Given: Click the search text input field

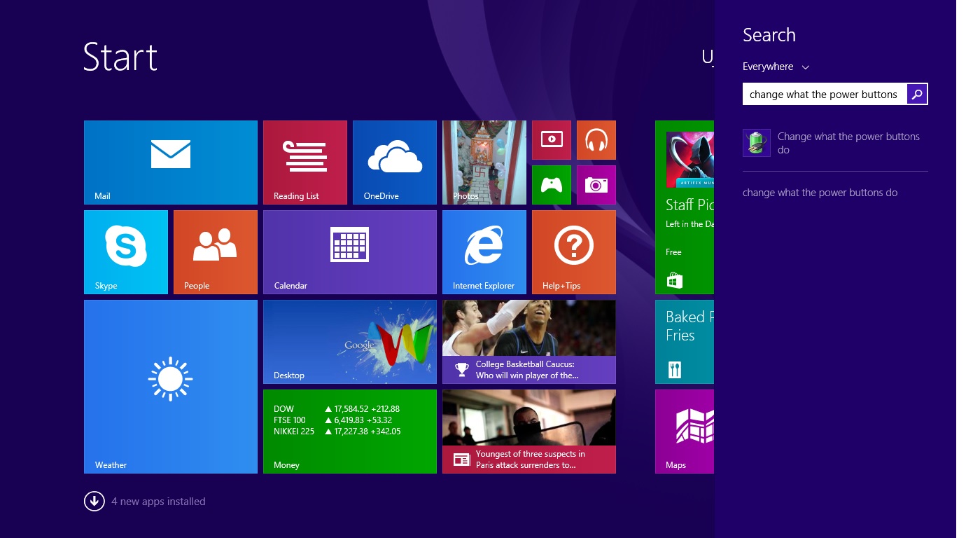Looking at the screenshot, I should click(x=825, y=94).
